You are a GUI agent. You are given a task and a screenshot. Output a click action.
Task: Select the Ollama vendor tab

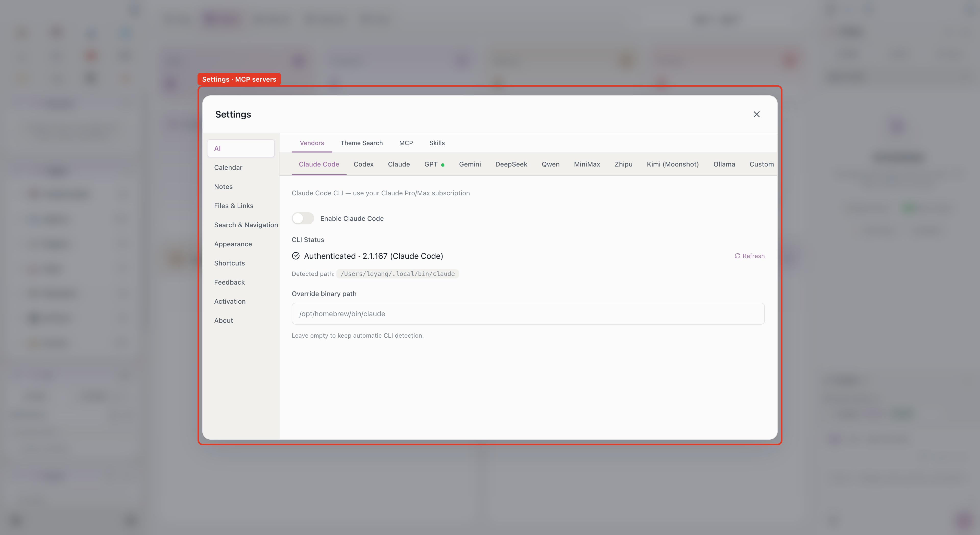(724, 164)
